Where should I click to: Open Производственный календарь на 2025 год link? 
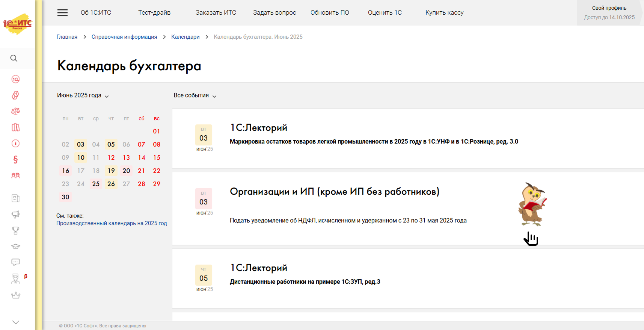(112, 223)
